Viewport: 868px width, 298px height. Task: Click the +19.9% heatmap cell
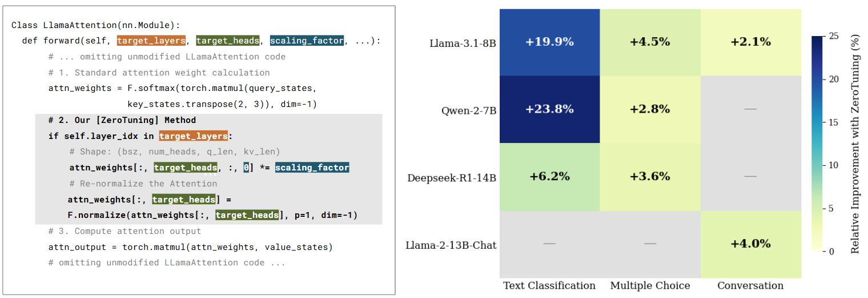click(x=549, y=42)
